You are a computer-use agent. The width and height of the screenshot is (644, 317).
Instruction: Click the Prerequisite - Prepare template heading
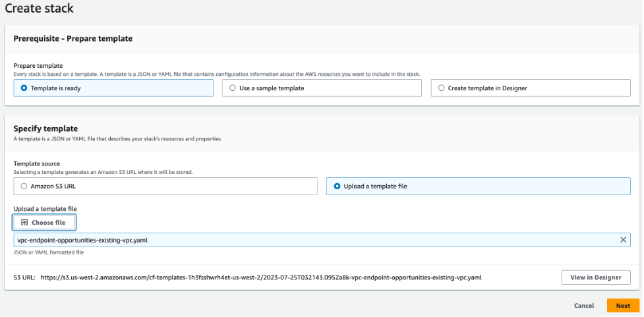click(x=73, y=39)
